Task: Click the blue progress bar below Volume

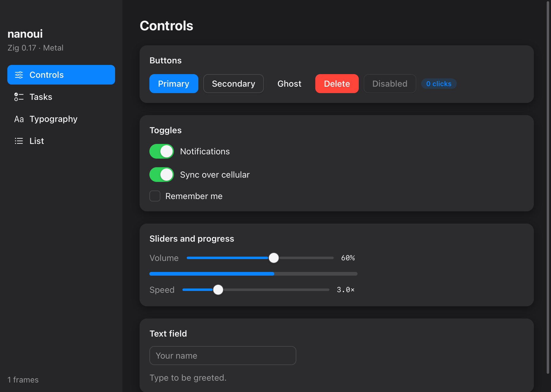Action: coord(253,274)
